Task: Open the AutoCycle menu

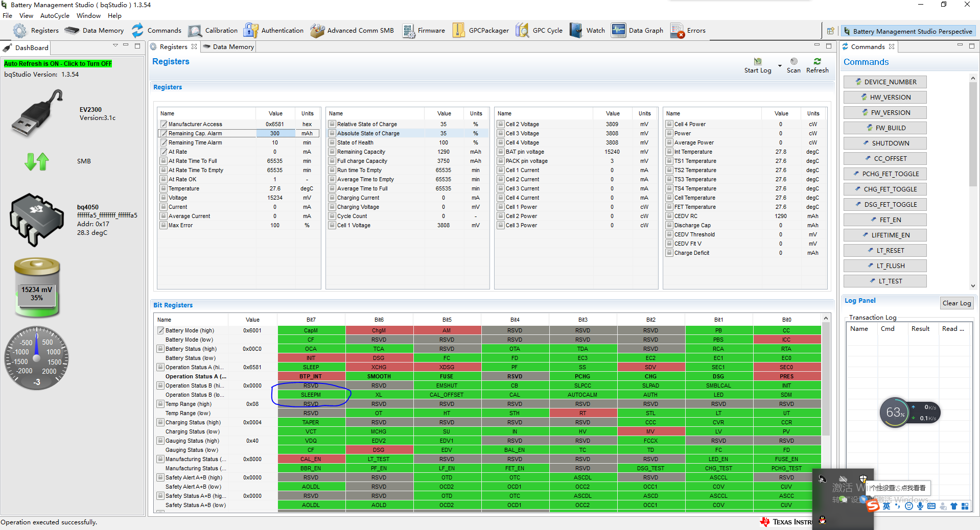Action: pyautogui.click(x=55, y=16)
